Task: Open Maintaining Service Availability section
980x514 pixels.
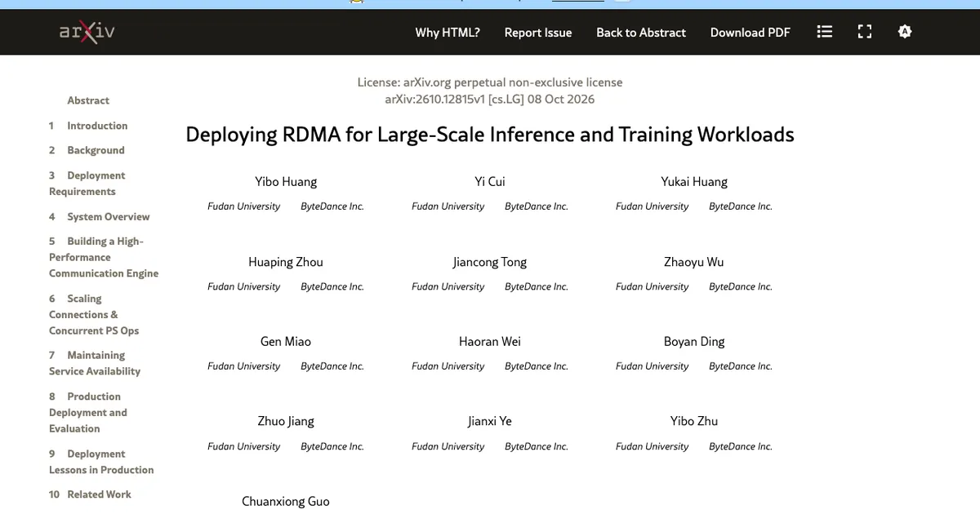Action: (x=95, y=363)
